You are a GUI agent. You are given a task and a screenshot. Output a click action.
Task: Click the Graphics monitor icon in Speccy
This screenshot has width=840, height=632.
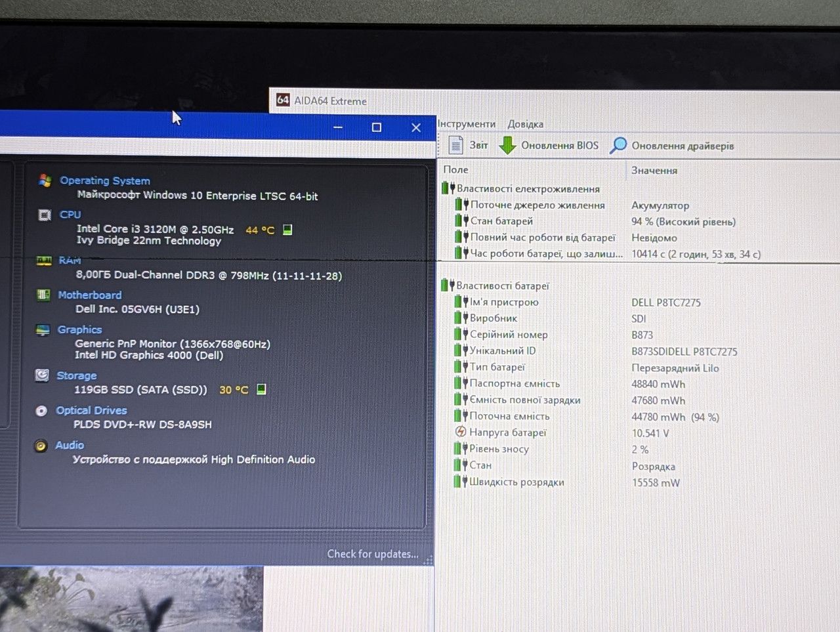[43, 329]
